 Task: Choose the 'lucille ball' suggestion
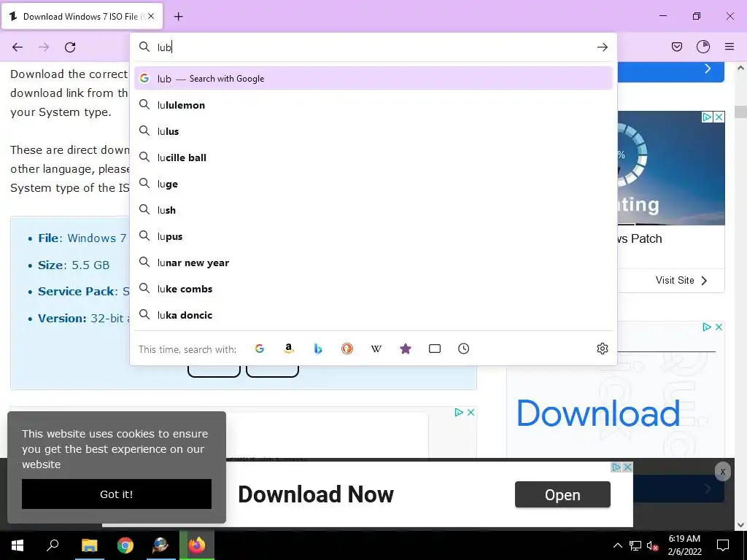click(373, 157)
